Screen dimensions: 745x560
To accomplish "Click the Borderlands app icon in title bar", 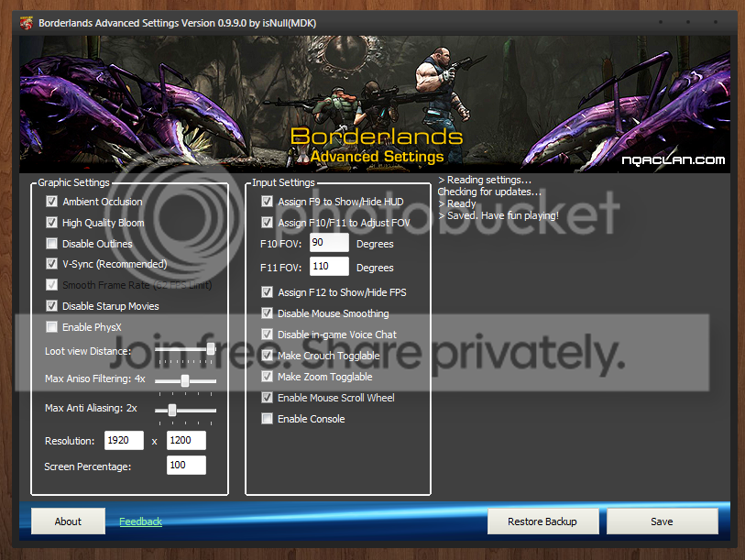I will click(27, 23).
